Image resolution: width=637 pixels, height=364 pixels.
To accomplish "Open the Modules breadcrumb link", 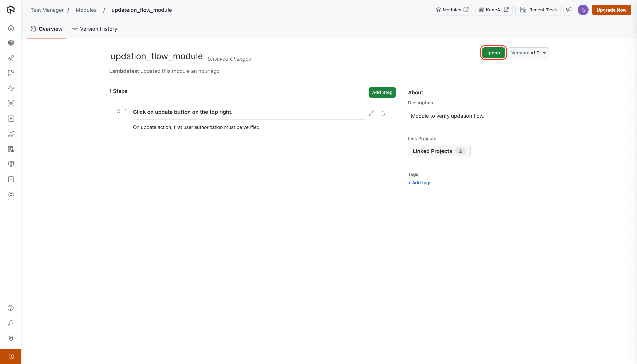I will [86, 10].
